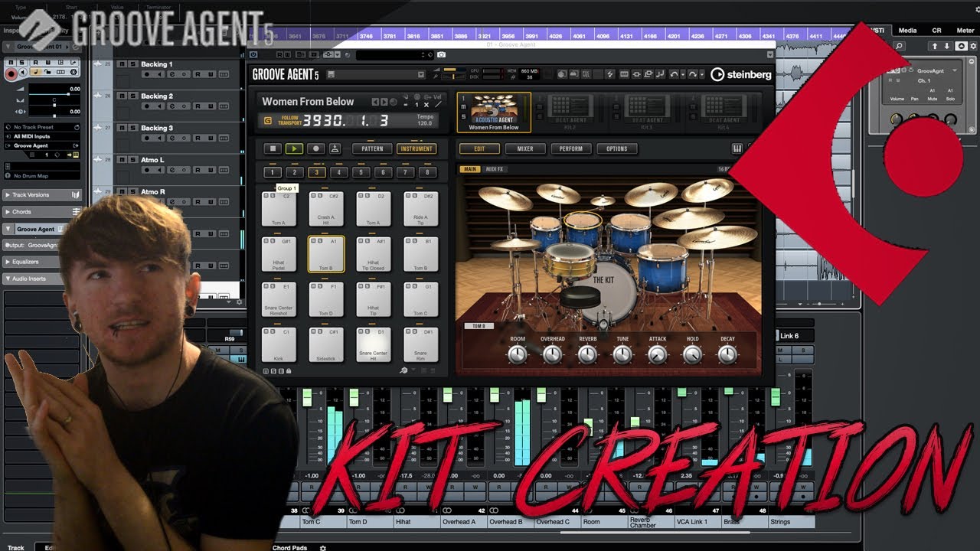Screen dimensions: 980x551
Task: Trigger the C#1 Sidestick pad
Action: [326, 344]
